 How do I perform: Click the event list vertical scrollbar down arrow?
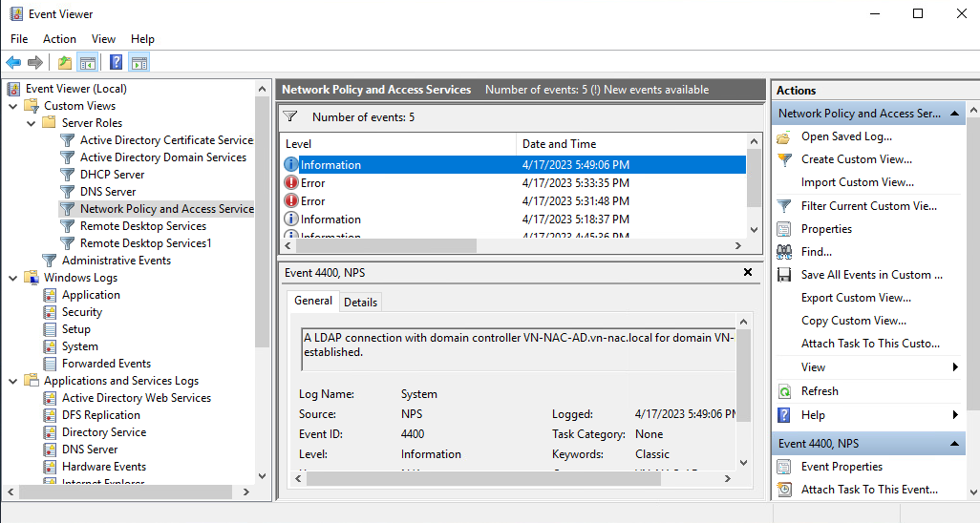tap(754, 230)
